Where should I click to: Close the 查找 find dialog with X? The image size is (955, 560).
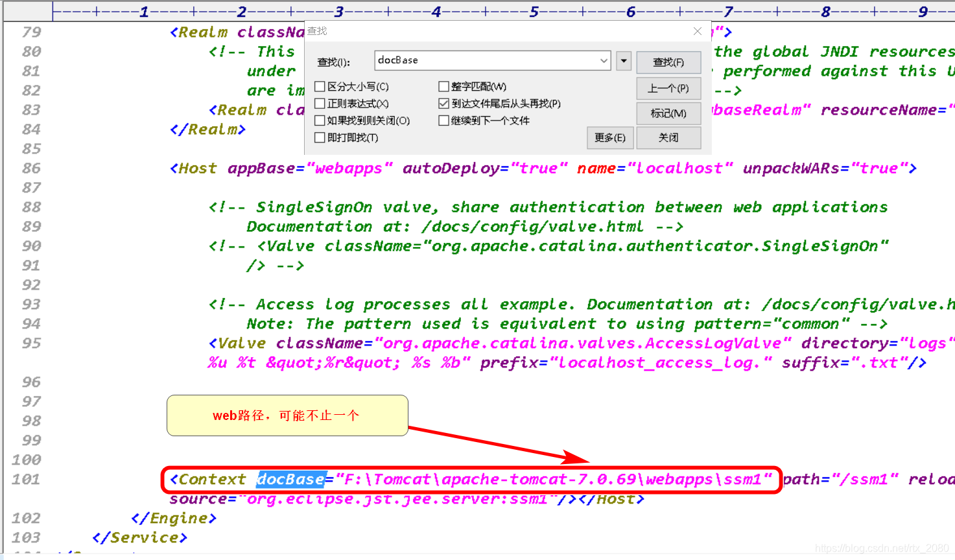[697, 31]
